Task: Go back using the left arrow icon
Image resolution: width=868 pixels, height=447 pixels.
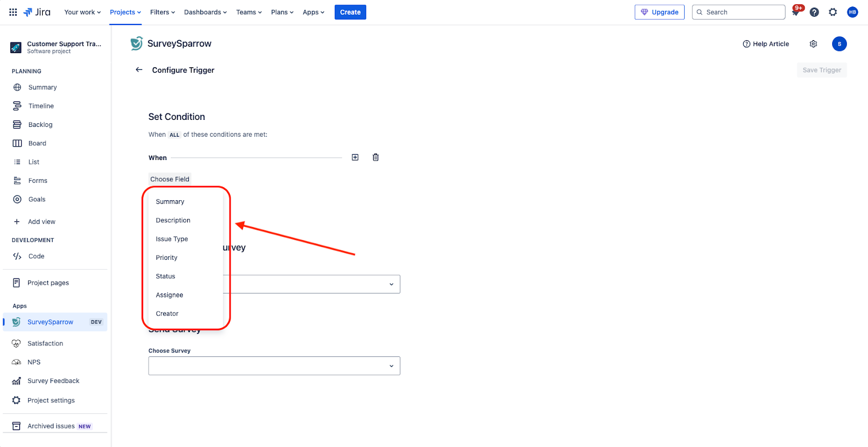Action: point(139,70)
